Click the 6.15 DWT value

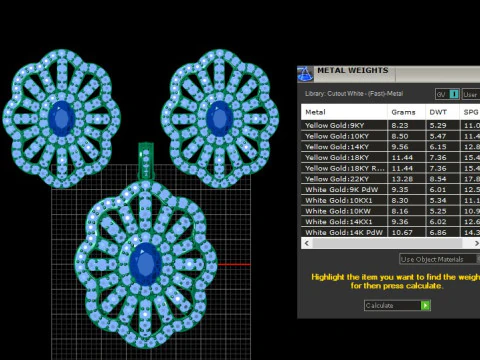point(438,147)
